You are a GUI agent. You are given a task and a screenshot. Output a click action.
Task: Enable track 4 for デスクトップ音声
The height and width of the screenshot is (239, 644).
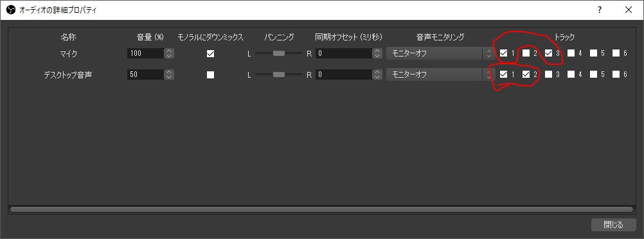coord(571,75)
